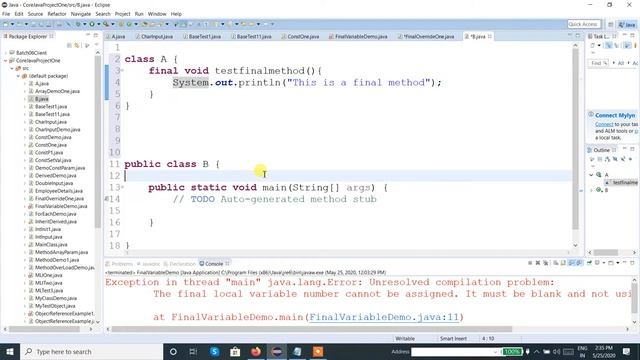
Task: Click the taskbar search box
Action: click(x=91, y=351)
